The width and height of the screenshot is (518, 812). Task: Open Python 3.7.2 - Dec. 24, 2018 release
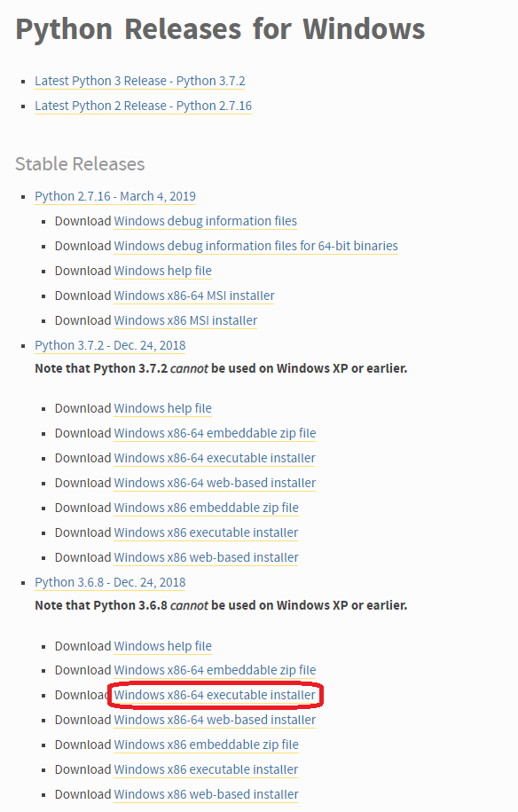110,346
